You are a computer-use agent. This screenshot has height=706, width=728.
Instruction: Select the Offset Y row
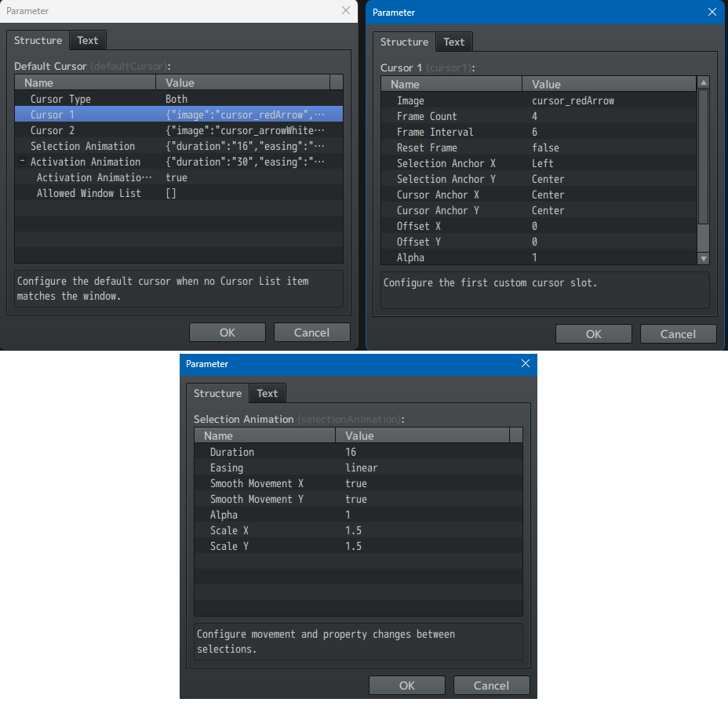pyautogui.click(x=539, y=242)
